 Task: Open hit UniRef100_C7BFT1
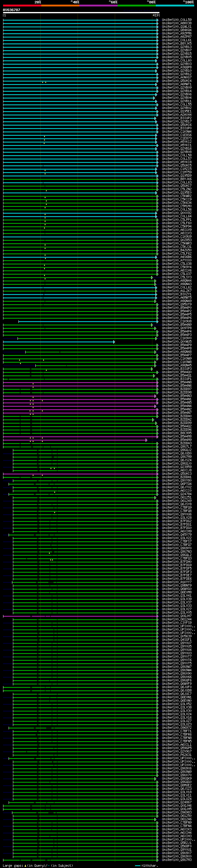point(176,731)
